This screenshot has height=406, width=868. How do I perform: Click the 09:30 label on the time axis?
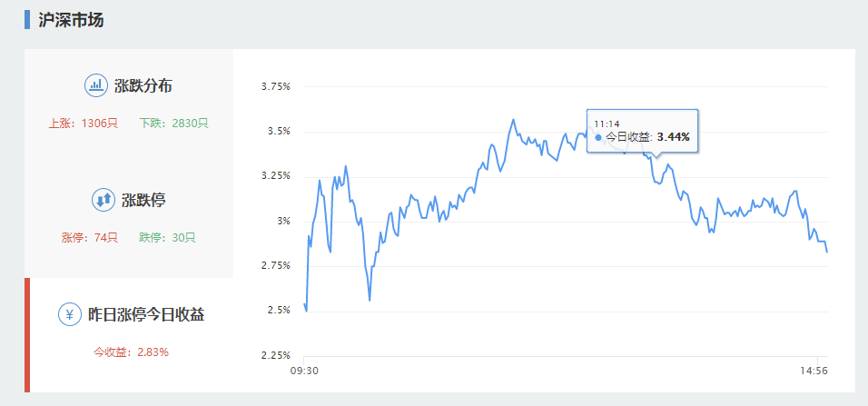[303, 371]
